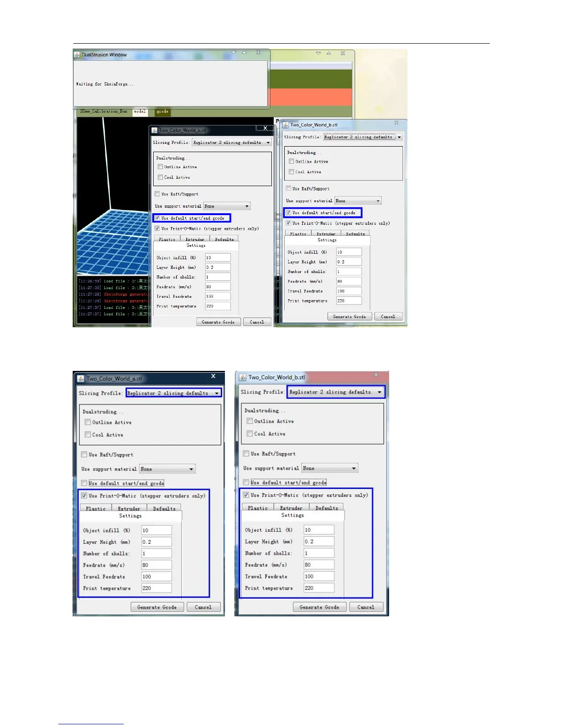Close the small upper Two_Color_World_a.stl dialog
Screen dimensions: 563x728
click(x=265, y=128)
